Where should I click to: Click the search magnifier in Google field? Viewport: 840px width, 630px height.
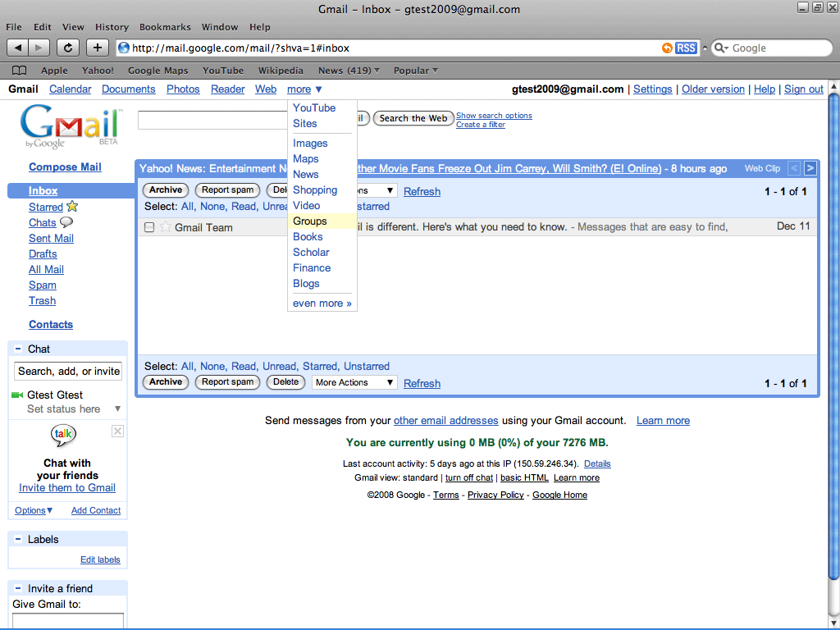click(720, 48)
